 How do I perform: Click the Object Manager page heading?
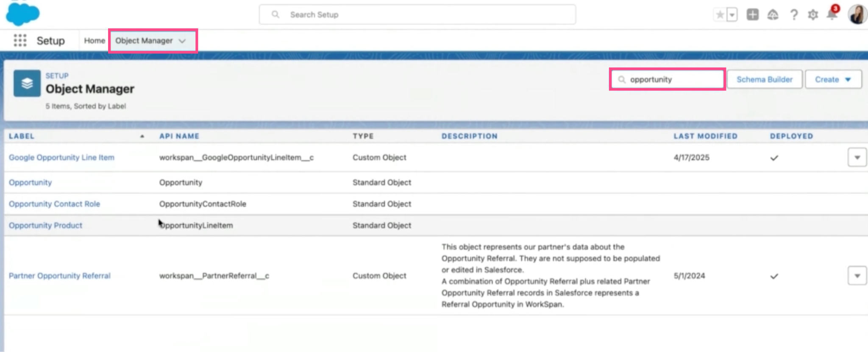(90, 89)
